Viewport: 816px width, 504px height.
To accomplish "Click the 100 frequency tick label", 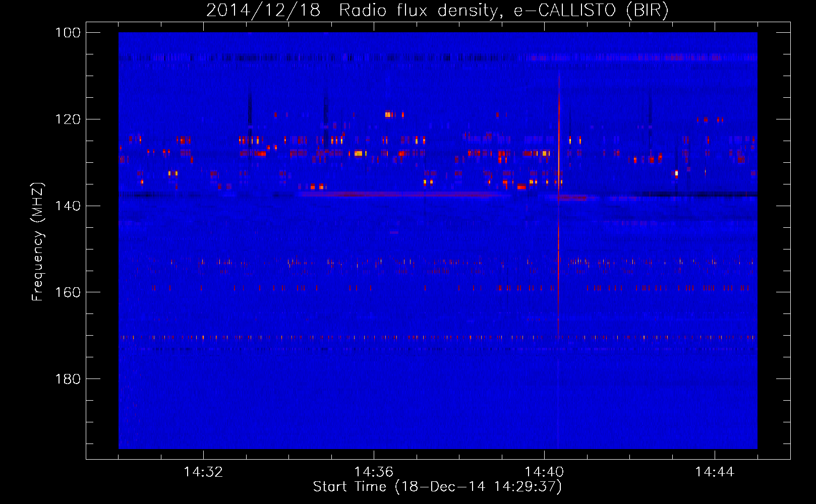I will click(68, 33).
